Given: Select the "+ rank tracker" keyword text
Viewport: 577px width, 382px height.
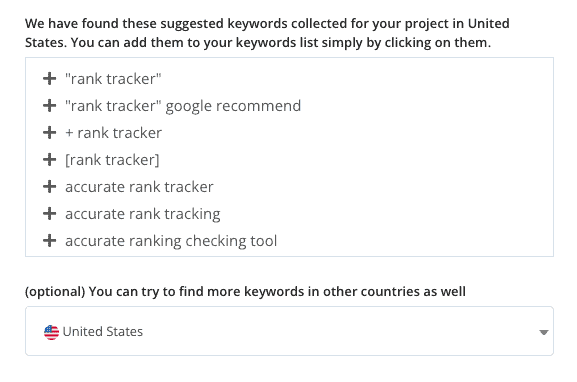Looking at the screenshot, I should [x=113, y=133].
